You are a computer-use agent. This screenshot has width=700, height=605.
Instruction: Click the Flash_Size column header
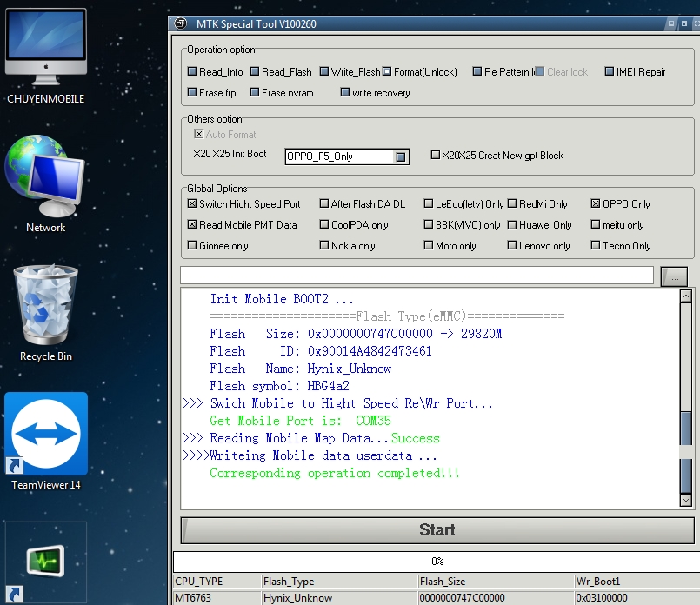click(x=496, y=582)
